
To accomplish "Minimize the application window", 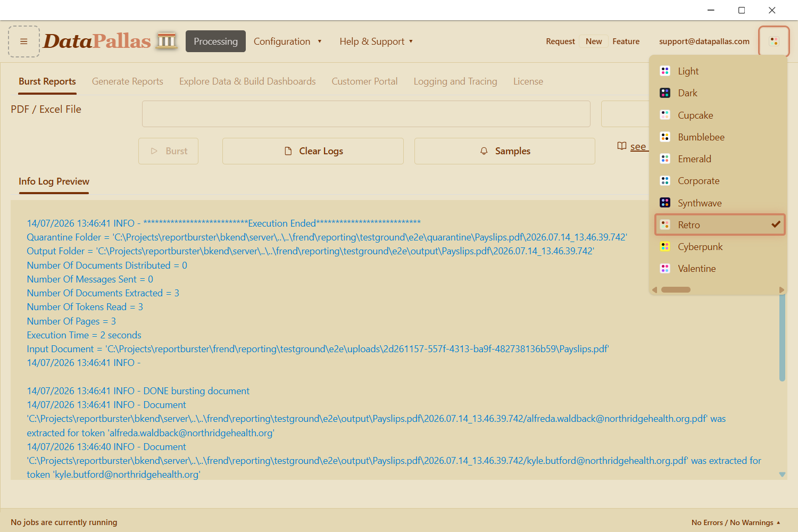I will coord(711,10).
